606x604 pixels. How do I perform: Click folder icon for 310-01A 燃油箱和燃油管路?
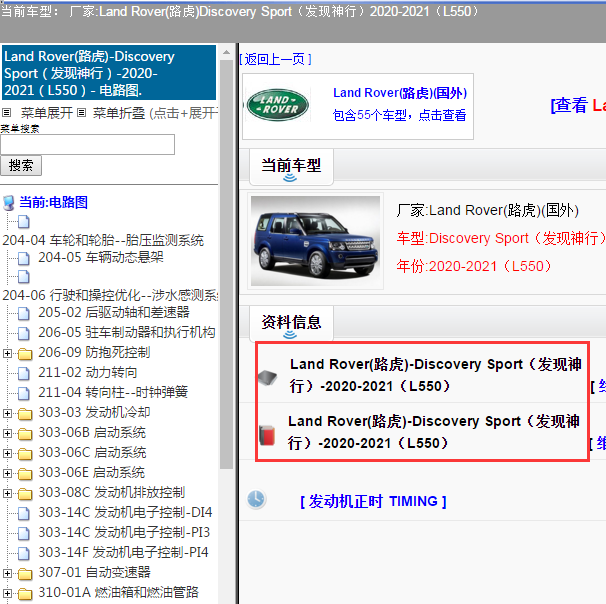coord(25,594)
